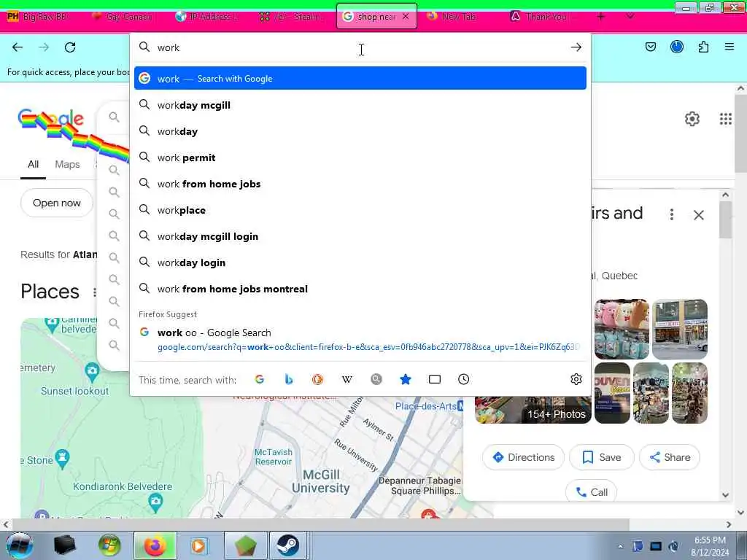Switch to the Maps results tab
The height and width of the screenshot is (560, 747).
click(x=67, y=164)
